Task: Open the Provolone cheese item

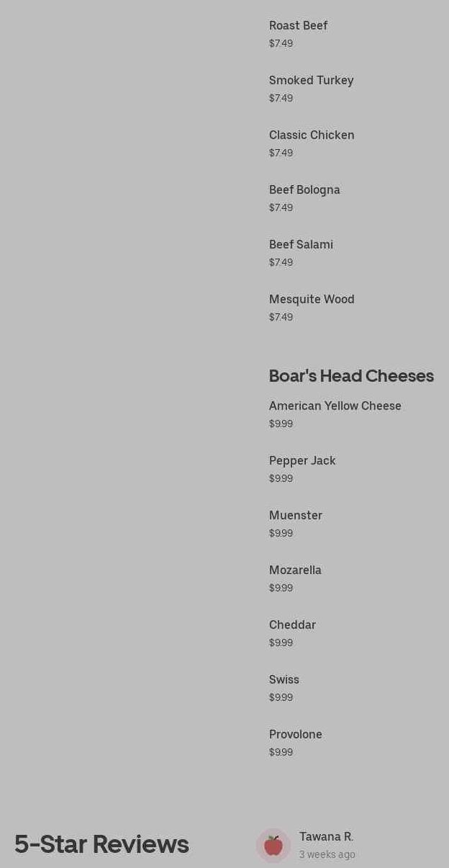Action: (295, 735)
